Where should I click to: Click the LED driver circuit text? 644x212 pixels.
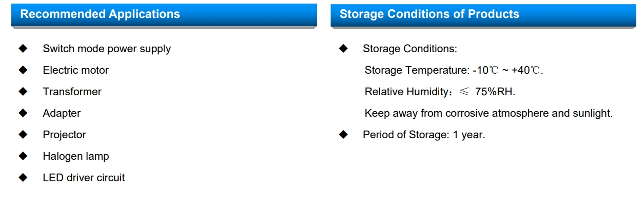tap(84, 178)
